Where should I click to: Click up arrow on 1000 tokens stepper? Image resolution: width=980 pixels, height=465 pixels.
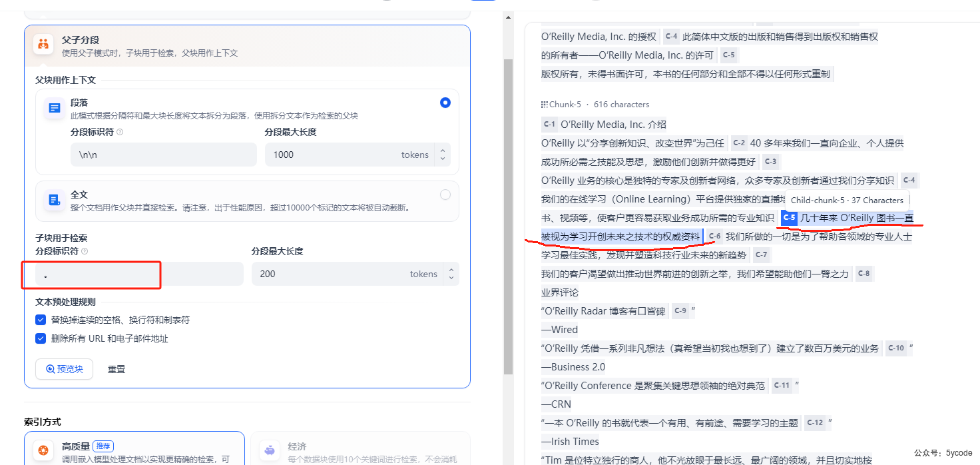443,151
